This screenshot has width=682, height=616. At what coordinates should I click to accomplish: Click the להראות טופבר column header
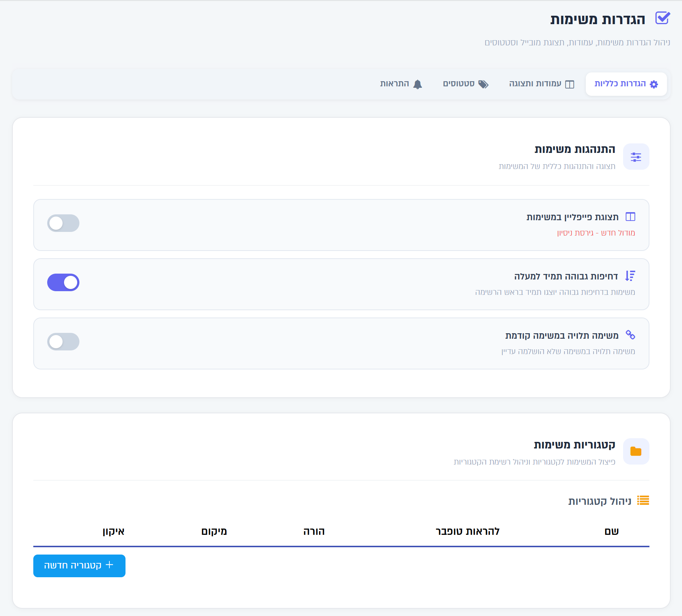point(468,532)
